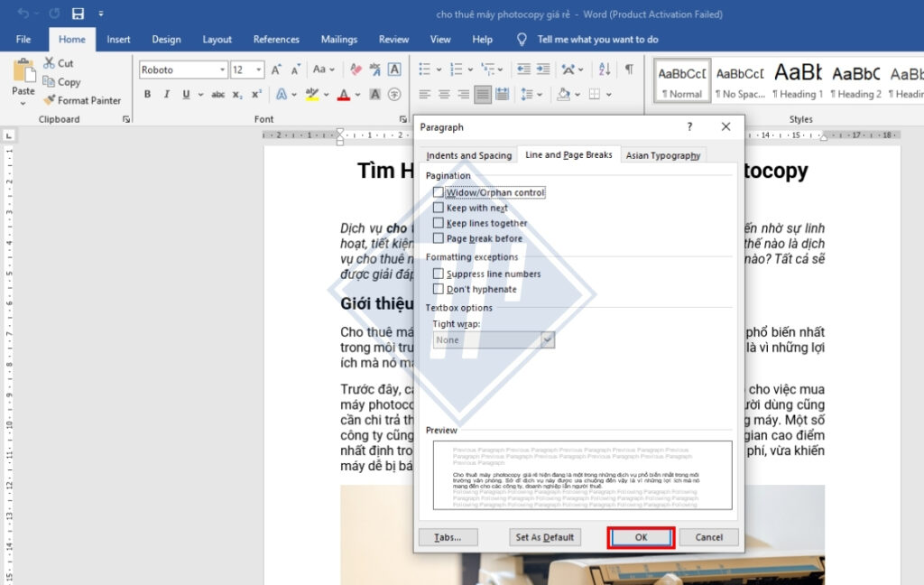This screenshot has height=585, width=924.
Task: Enable Widow/Orphan control checkbox
Action: tap(438, 192)
